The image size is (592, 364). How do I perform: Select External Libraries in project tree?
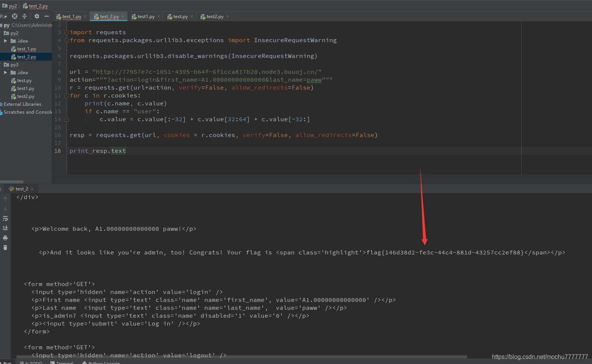click(23, 104)
